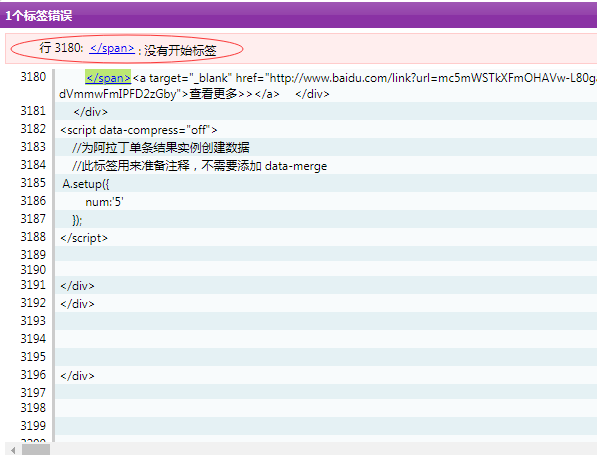The width and height of the screenshot is (597, 455).
Task: Click the </script> closing tag line
Action: [x=84, y=238]
